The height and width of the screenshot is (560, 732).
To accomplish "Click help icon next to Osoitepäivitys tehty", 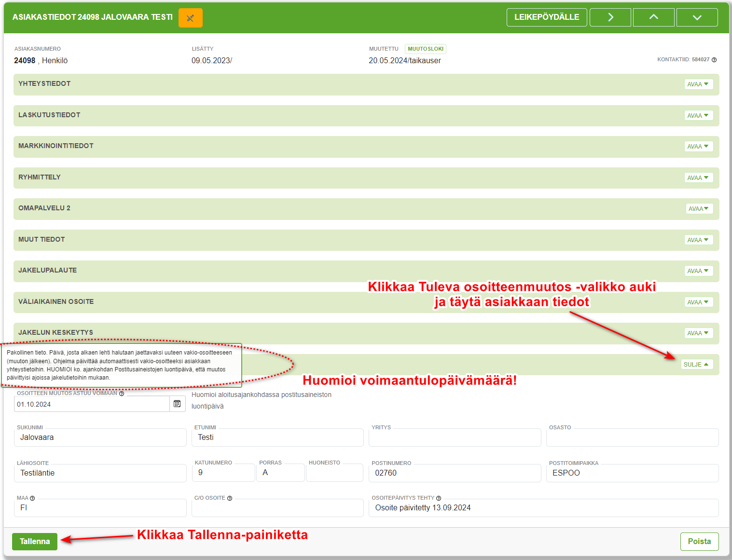I will [439, 498].
